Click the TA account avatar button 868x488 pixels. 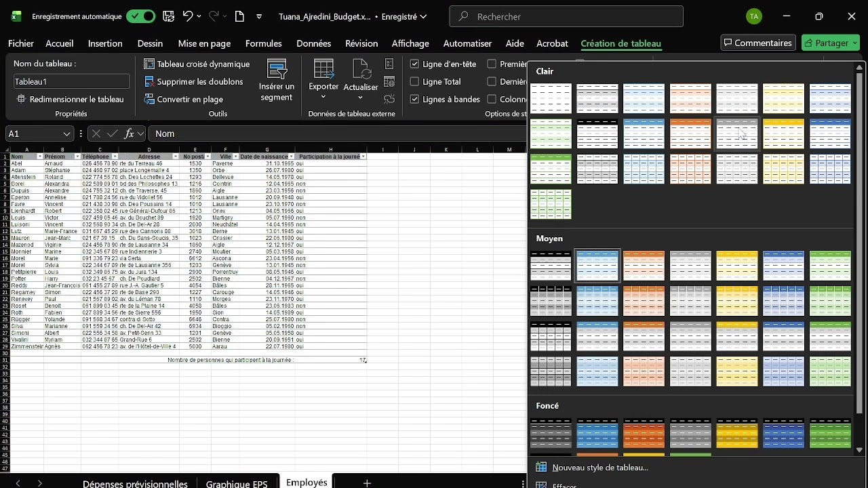754,16
